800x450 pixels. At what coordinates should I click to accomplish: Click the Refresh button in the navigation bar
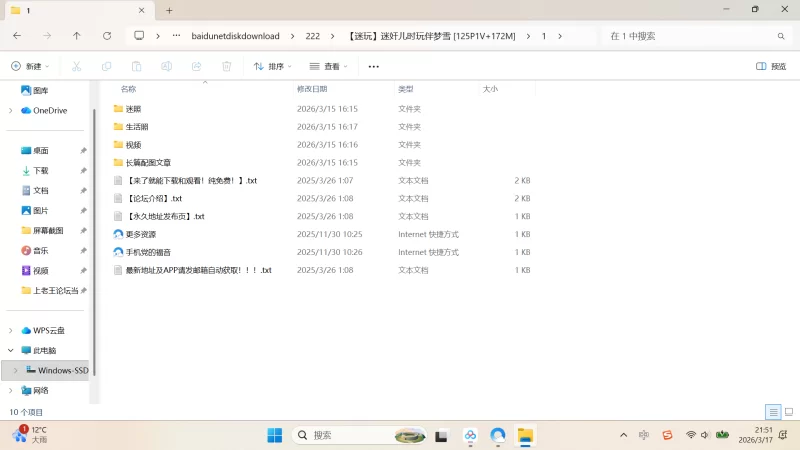107,36
